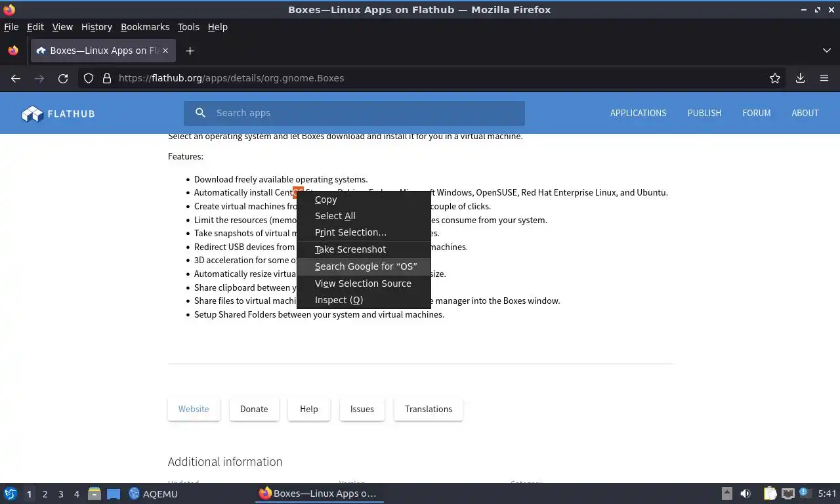Click the highlighted "OS" selected text
Viewport: 840px width, 504px height.
point(298,192)
